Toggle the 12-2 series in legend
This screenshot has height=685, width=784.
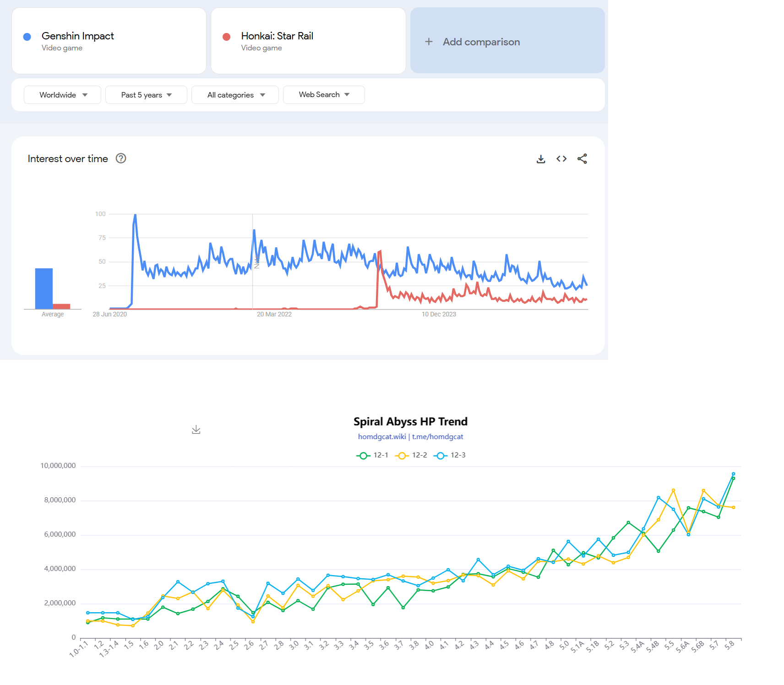(x=411, y=455)
